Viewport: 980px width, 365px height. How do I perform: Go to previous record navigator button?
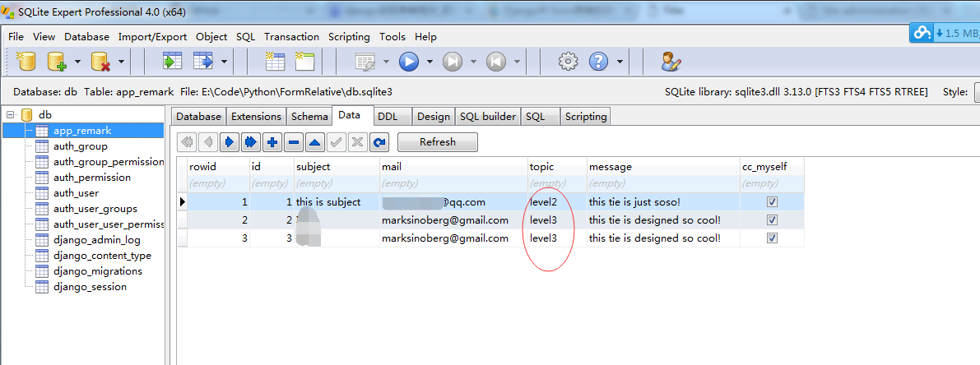coord(208,142)
